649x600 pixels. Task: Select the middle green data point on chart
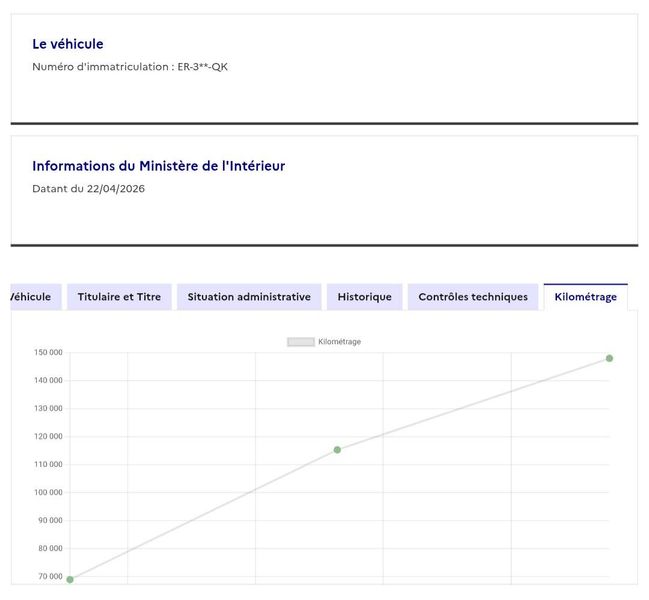tap(337, 450)
